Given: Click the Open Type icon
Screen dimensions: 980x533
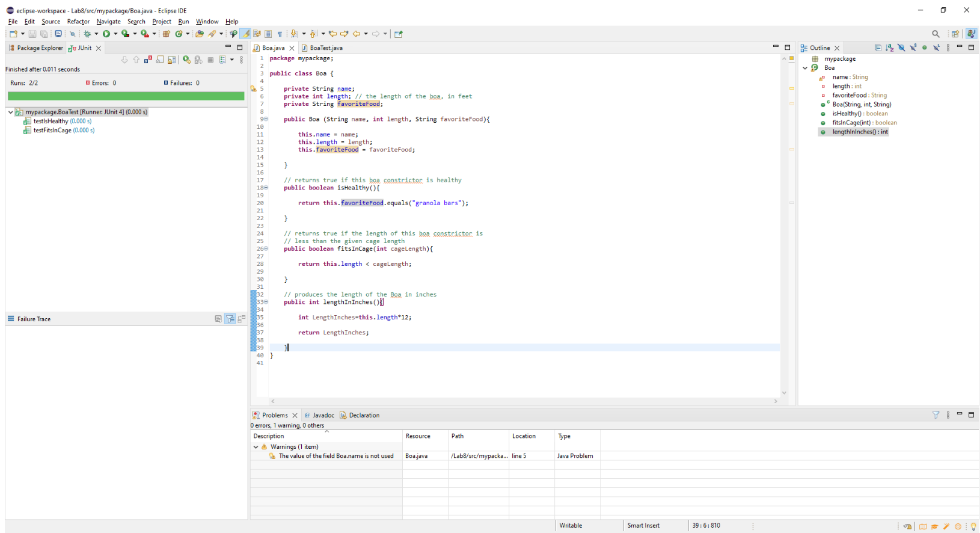Looking at the screenshot, I should click(x=200, y=34).
